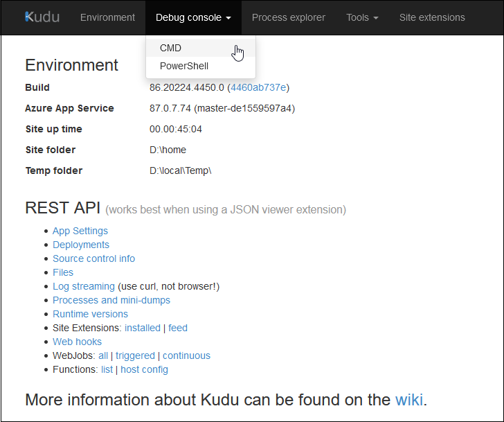Go to Site extensions page
Image resolution: width=504 pixels, height=422 pixels.
432,17
